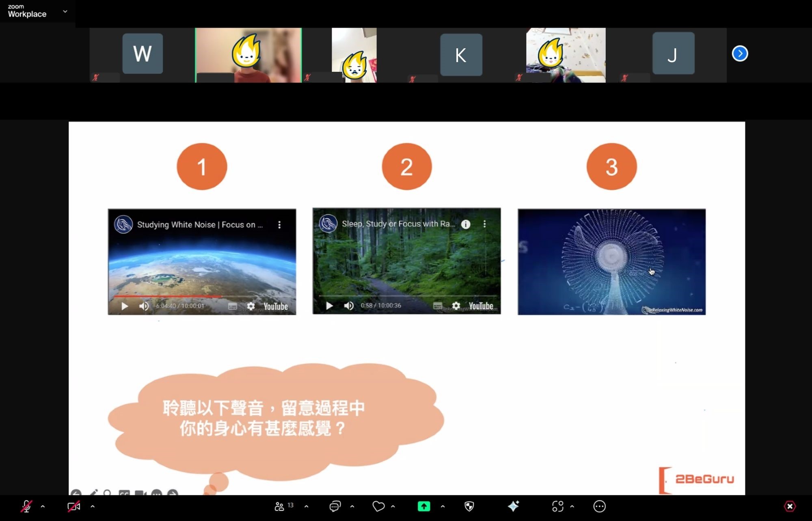Open the Reactions heart icon

pos(378,506)
